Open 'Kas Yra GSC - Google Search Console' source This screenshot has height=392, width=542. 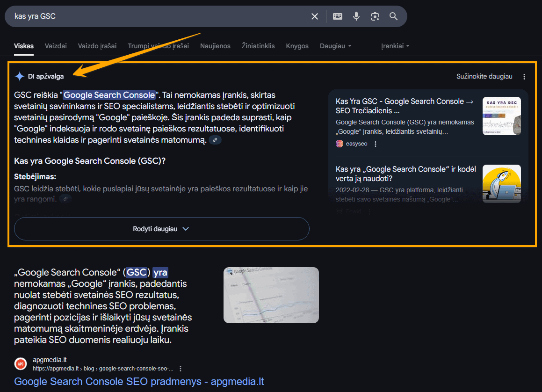(x=405, y=106)
